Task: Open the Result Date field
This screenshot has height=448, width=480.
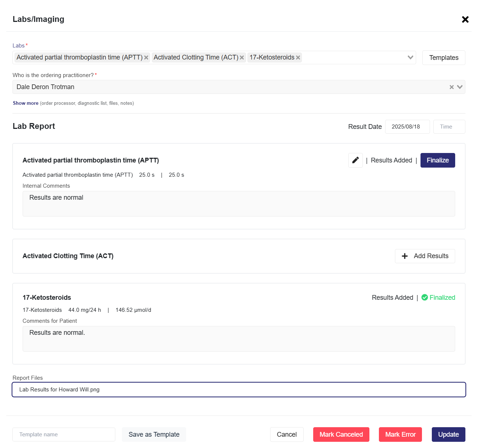Action: [407, 127]
